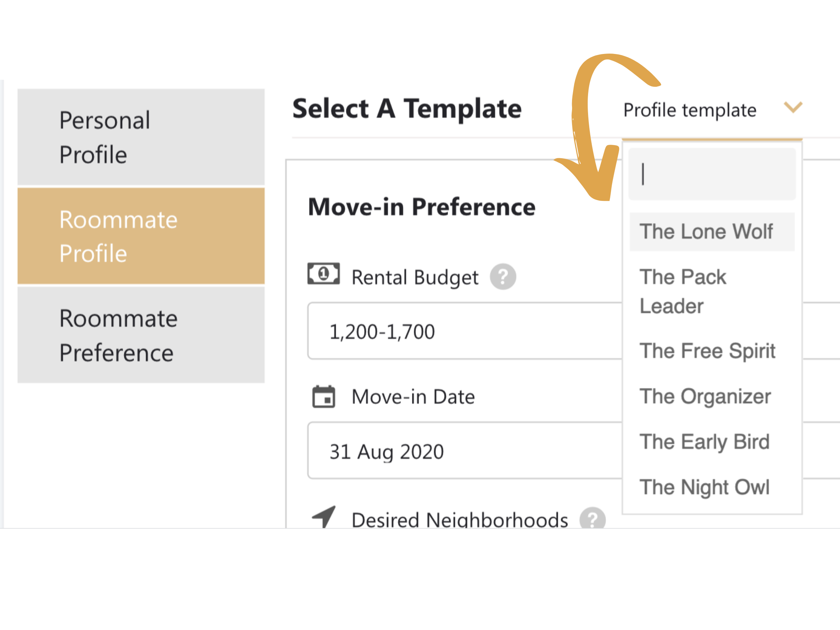Open the Profile template dropdown label
The height and width of the screenshot is (630, 840).
(x=690, y=110)
